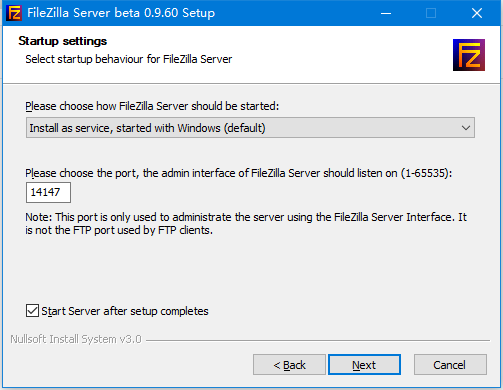Screen dimensions: 503x390
Task: Expand the startup type dropdown arrow
Action: 466,128
